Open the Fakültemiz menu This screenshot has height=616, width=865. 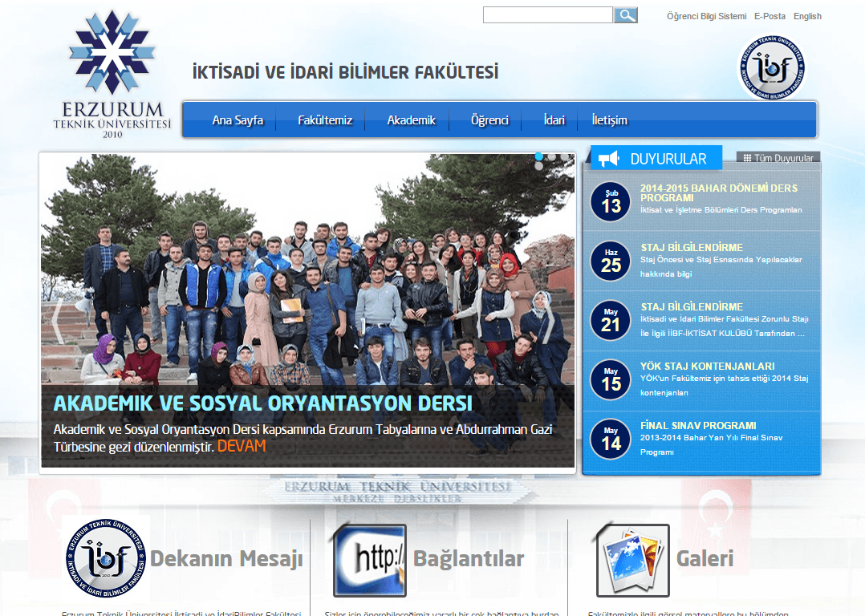(x=325, y=120)
